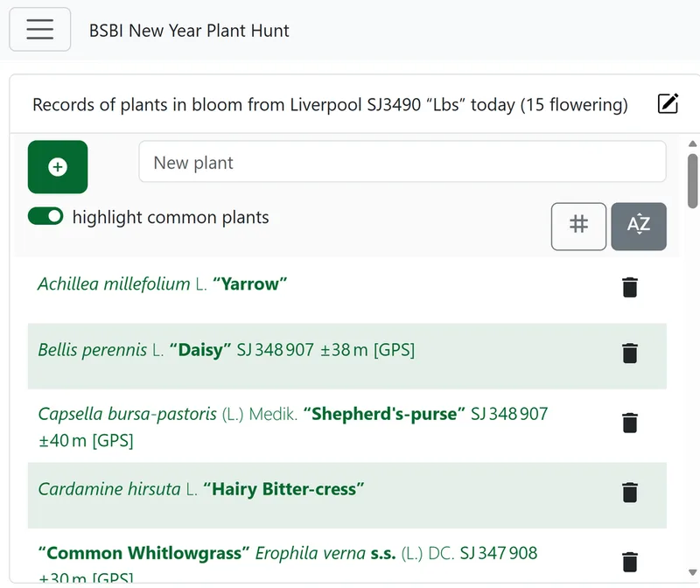
Task: Open the hamburger navigation menu
Action: 39,30
